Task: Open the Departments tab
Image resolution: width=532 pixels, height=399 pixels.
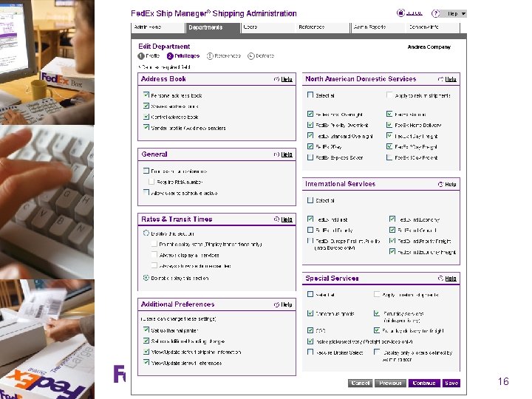Action: point(213,28)
